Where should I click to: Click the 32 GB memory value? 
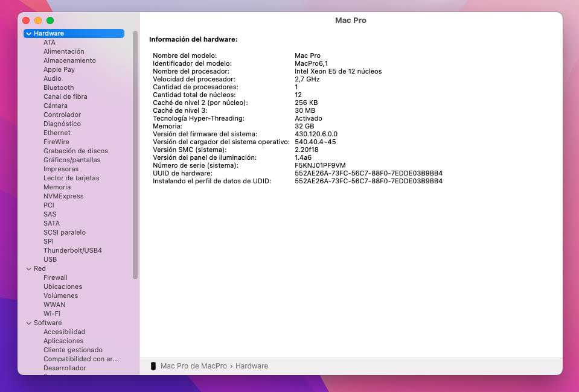305,126
